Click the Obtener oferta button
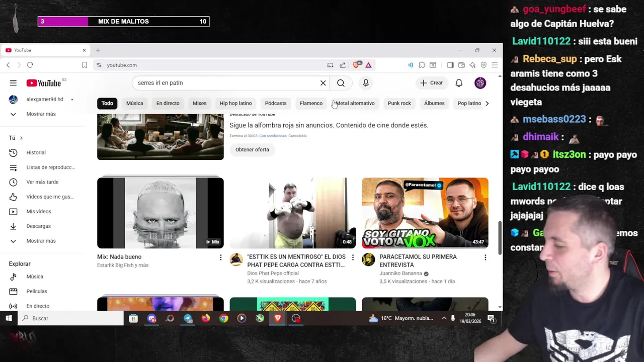The image size is (644, 362). 252,149
